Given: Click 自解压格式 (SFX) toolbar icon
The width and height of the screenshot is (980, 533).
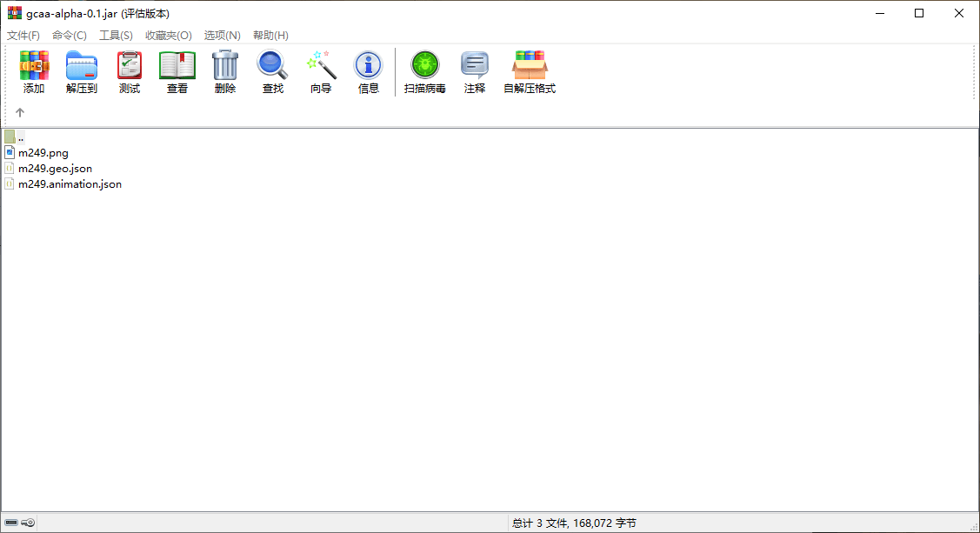Looking at the screenshot, I should (x=530, y=72).
